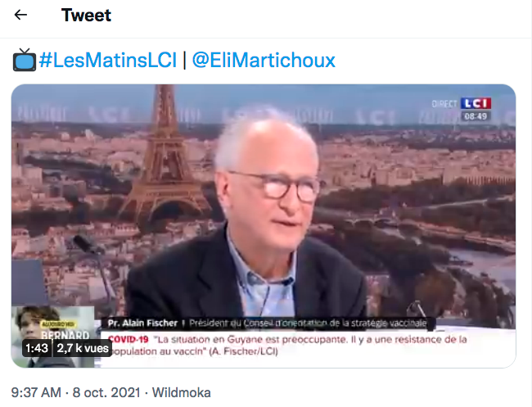Click the 8 oct. 2021 date

pos(106,393)
